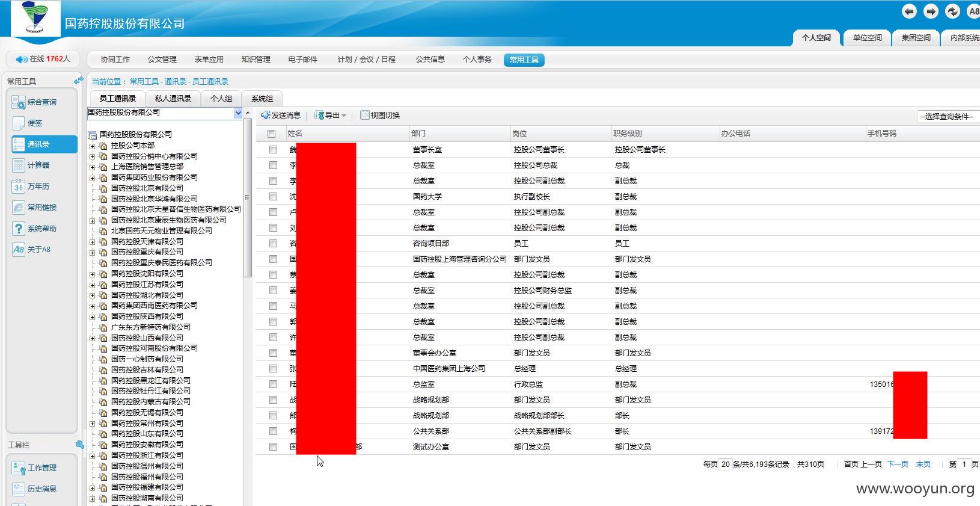
Task: Check the row with 总监室 department
Action: (274, 384)
